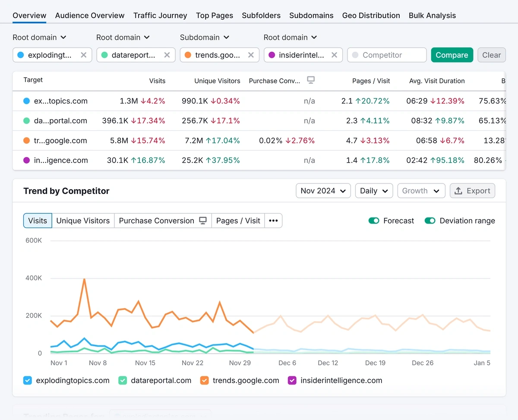
Task: Remove explodingtopics competitor with X icon
Action: (x=84, y=55)
